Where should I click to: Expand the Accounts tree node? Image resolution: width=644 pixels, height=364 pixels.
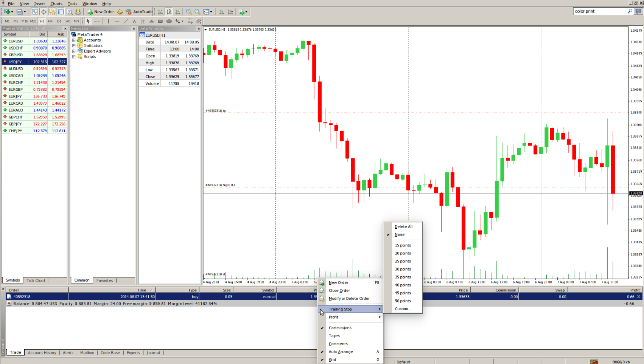coord(74,40)
